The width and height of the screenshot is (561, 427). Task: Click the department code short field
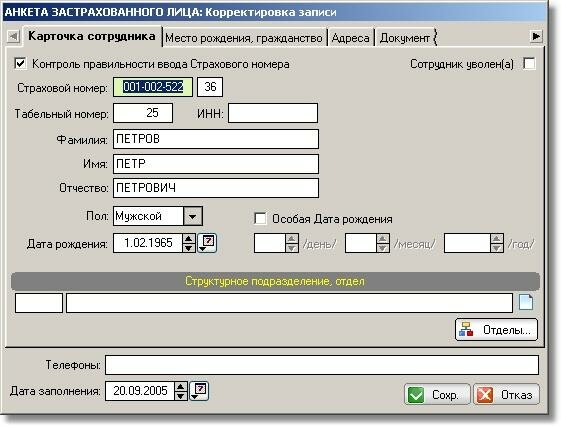pos(39,303)
